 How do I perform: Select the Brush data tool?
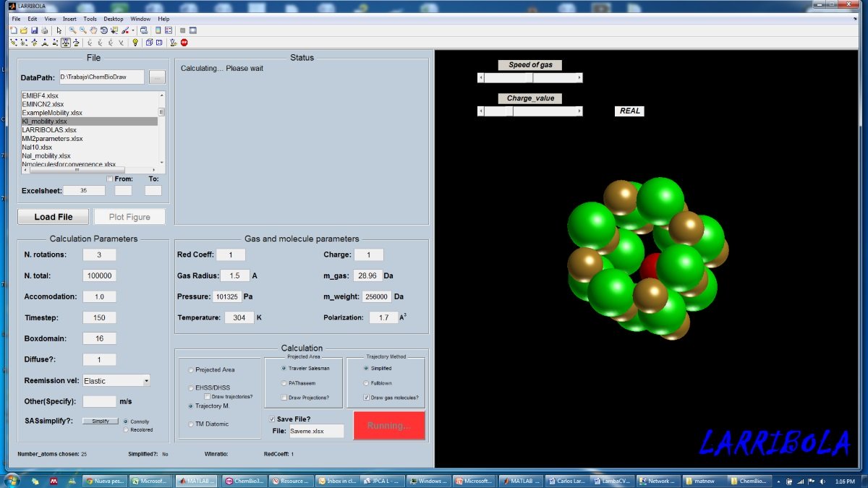124,30
